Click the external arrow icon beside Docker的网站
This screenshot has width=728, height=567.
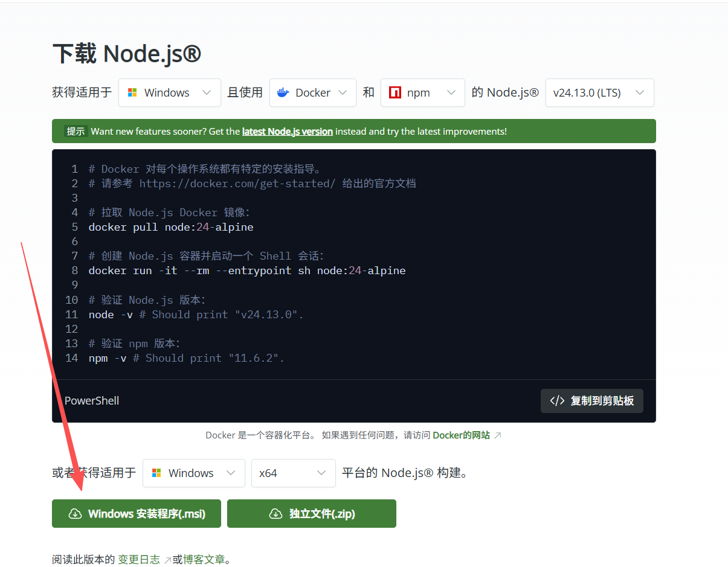pos(497,435)
